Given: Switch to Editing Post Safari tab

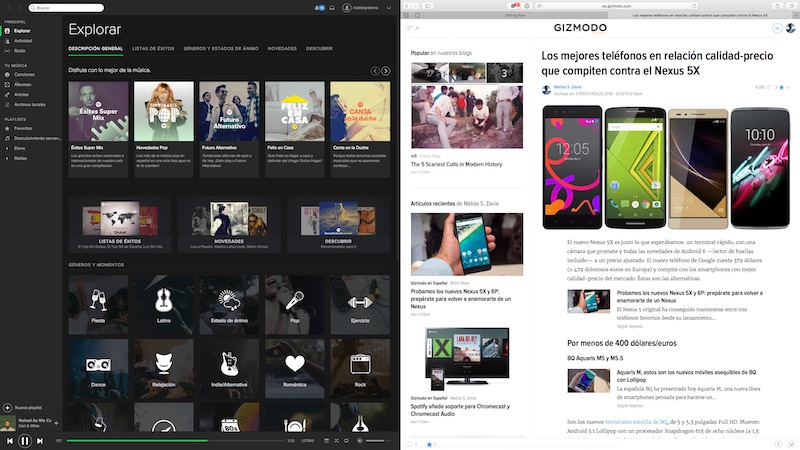Looking at the screenshot, I should [515, 15].
